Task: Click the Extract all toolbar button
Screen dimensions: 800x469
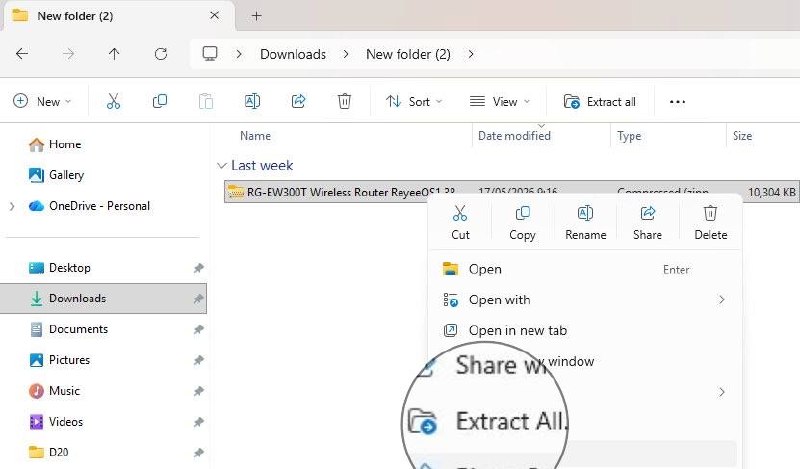Action: (599, 101)
